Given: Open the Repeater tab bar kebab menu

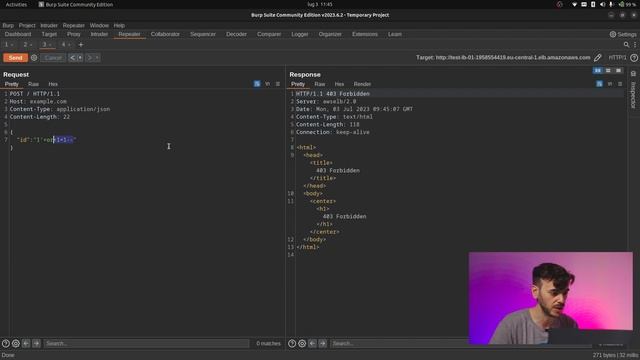Looking at the screenshot, I should pos(635,44).
